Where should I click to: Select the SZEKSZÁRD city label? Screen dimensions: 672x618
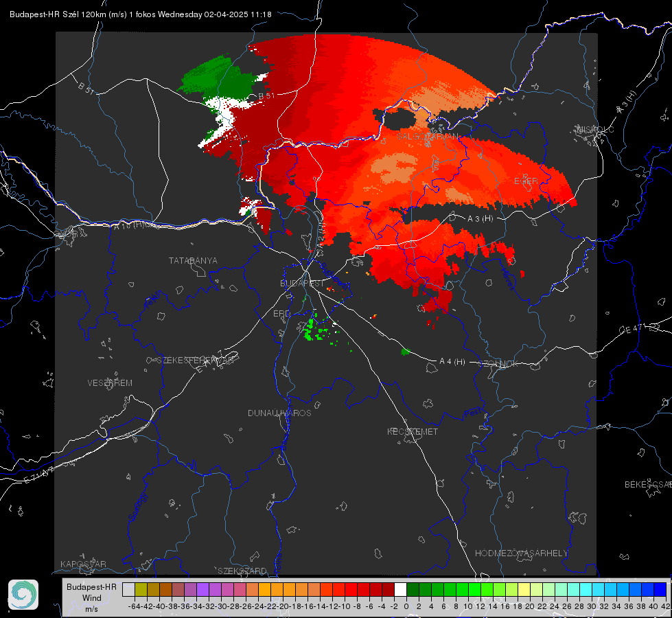click(x=242, y=571)
